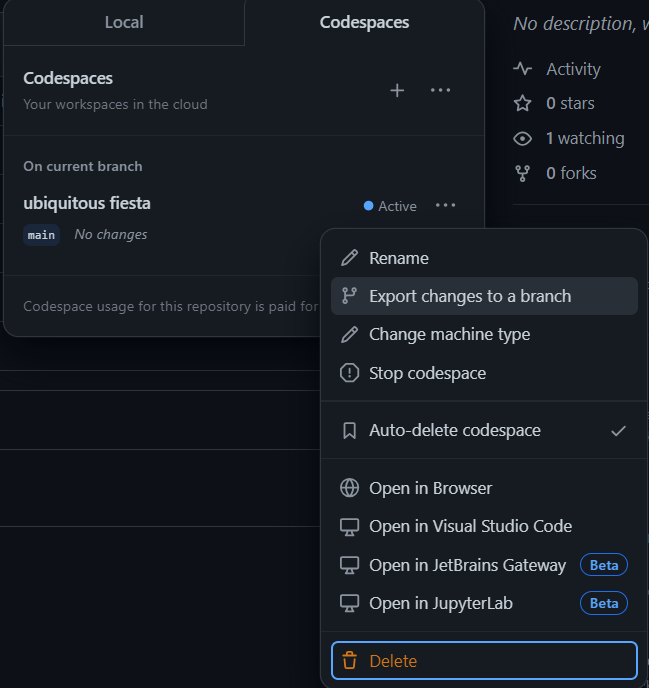
Task: Click the branch icon beside Export changes
Action: point(349,296)
